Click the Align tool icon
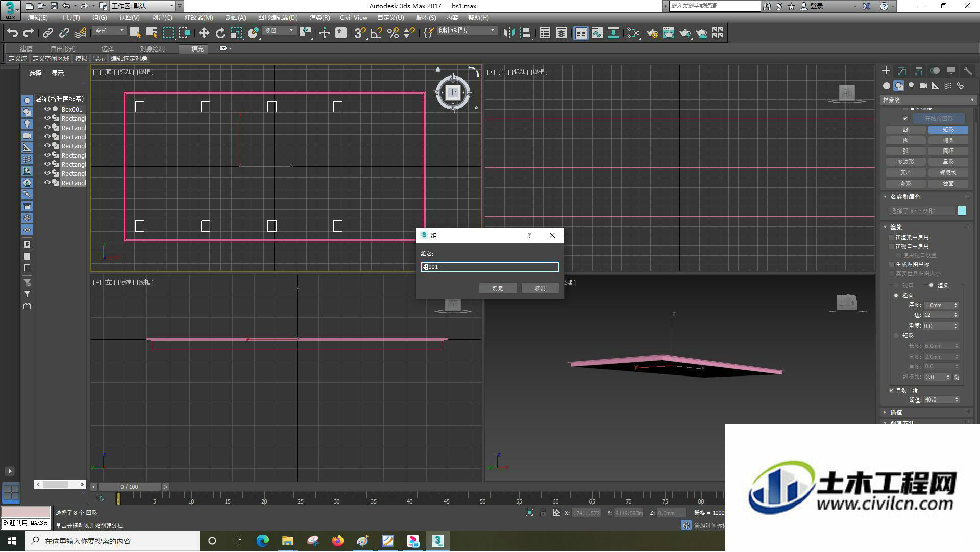 525,33
